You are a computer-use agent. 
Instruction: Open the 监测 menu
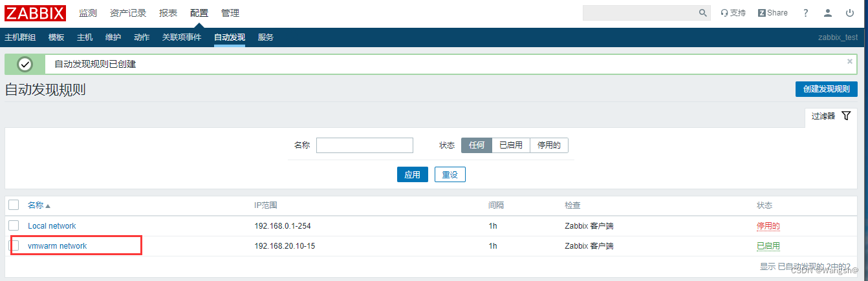coord(88,13)
